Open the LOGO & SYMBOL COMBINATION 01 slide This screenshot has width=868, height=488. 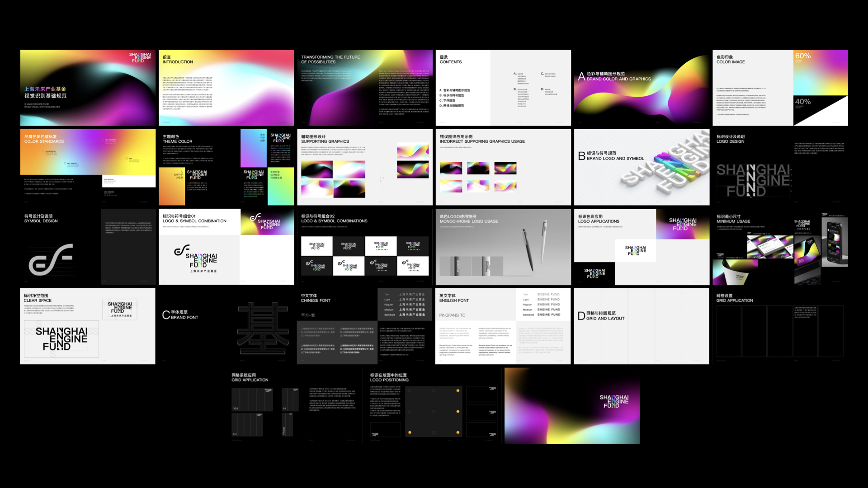[226, 247]
